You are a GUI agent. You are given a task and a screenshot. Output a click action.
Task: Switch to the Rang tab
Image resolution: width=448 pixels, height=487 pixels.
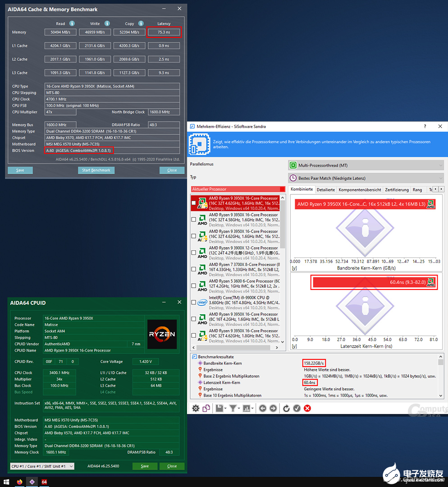pyautogui.click(x=417, y=190)
